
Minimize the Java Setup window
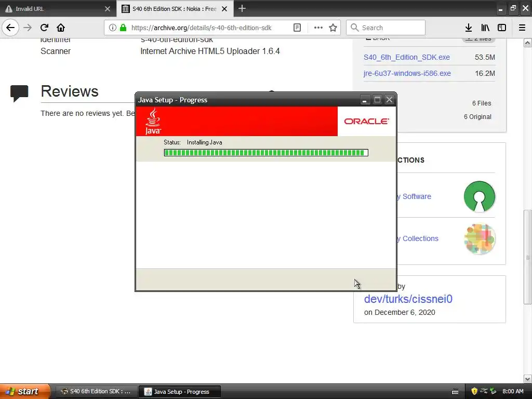(364, 100)
